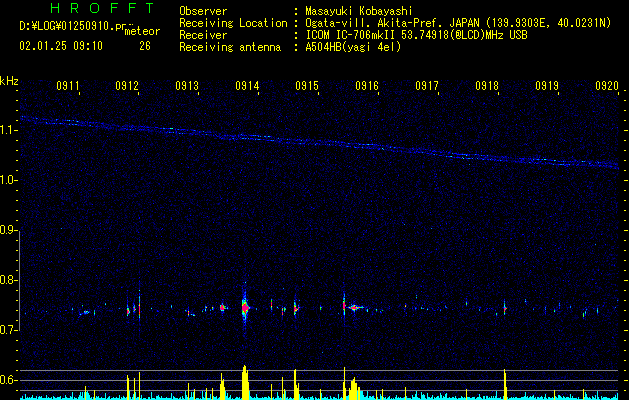The height and width of the screenshot is (400, 629).
Task: Click the yellow intensity peak at 0918
Action: 505,384
